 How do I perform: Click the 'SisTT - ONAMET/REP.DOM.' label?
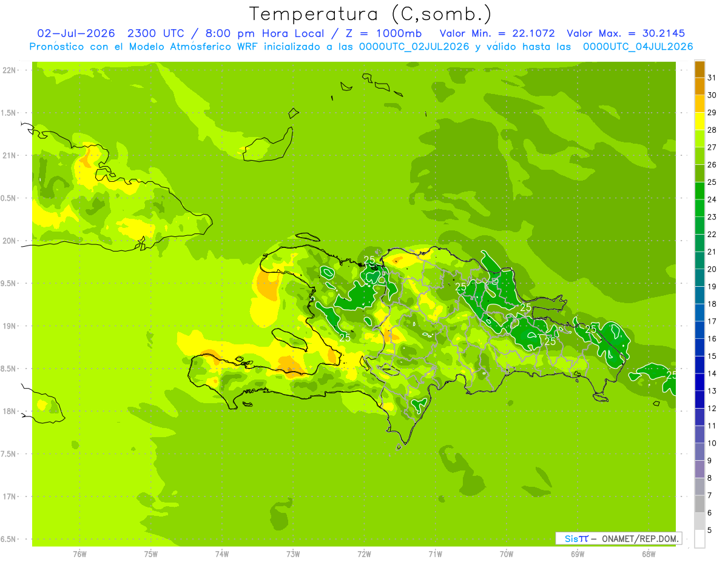tap(618, 538)
